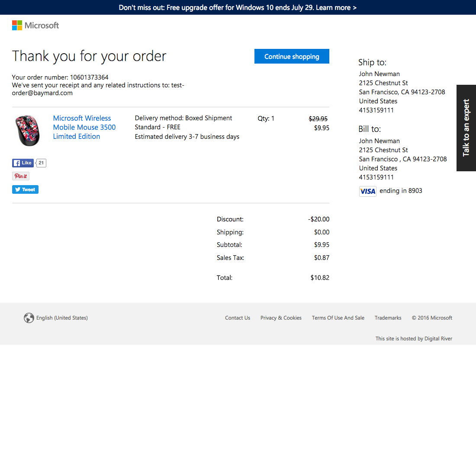Open the Privacy & Cookies page

(x=281, y=317)
